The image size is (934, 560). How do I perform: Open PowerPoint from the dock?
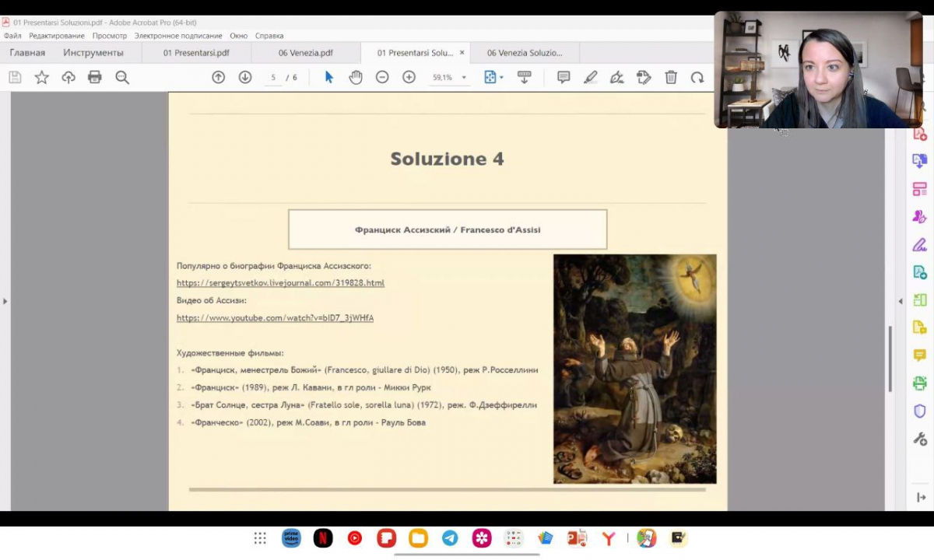pyautogui.click(x=577, y=538)
